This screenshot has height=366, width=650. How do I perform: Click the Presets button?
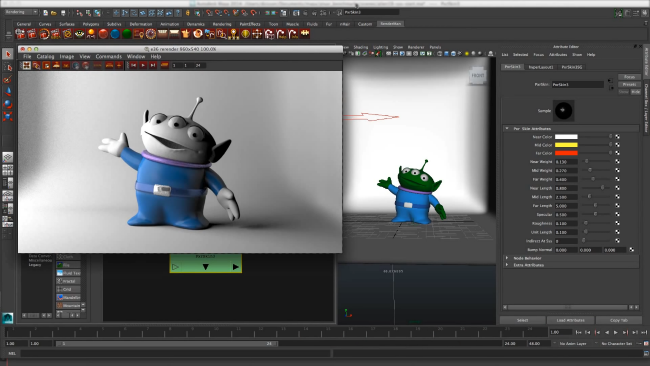[629, 84]
